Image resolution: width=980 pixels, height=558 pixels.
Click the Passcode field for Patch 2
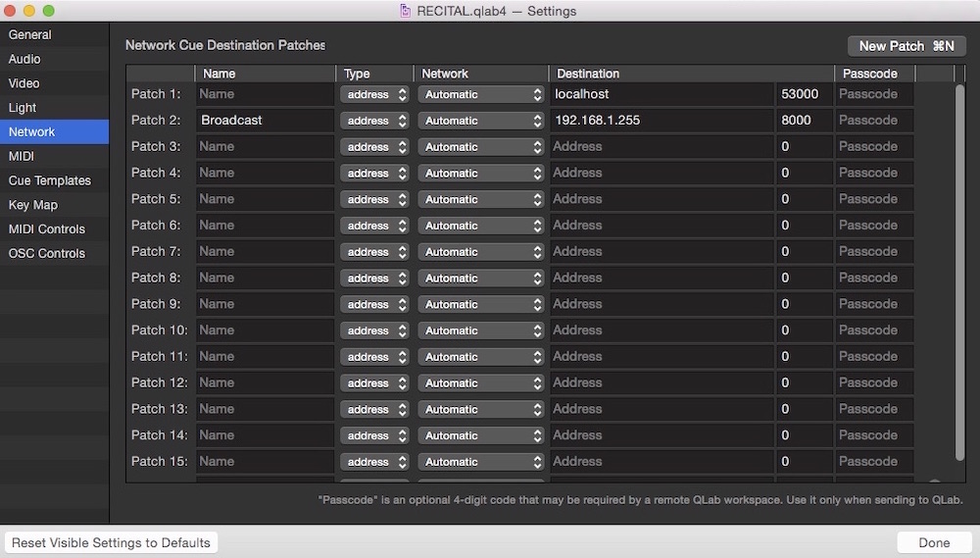pyautogui.click(x=873, y=121)
